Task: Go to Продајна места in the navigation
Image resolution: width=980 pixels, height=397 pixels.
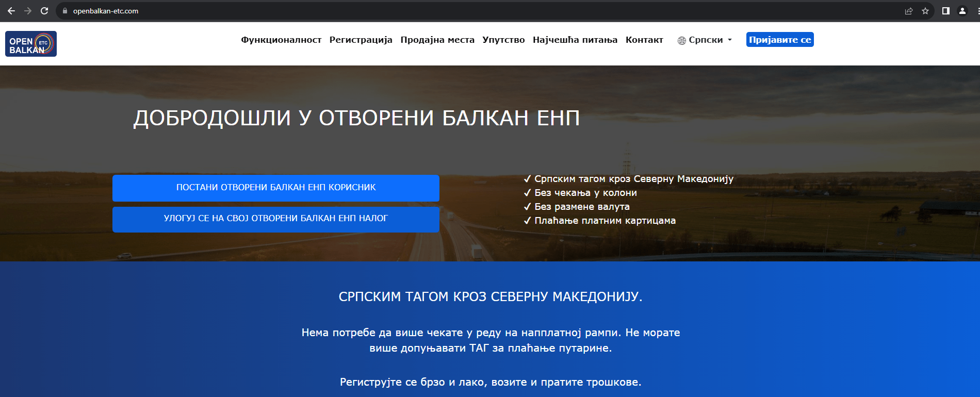Action: pyautogui.click(x=437, y=40)
